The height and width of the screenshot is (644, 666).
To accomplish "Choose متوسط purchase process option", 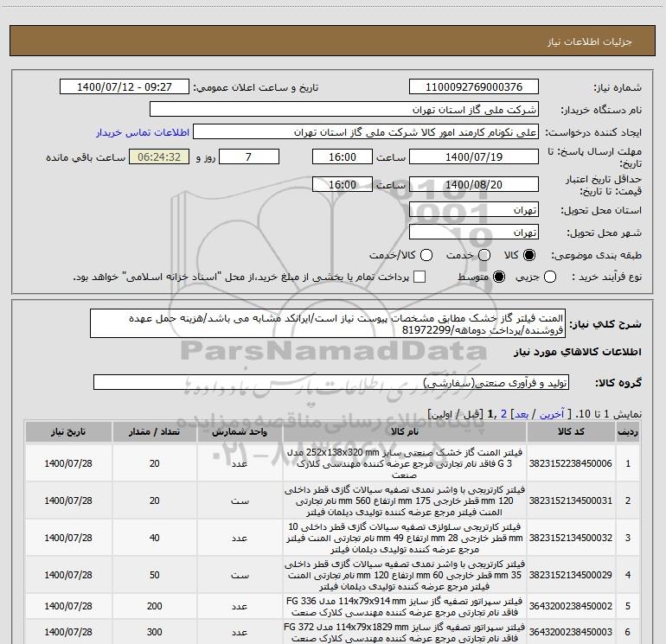I will (x=499, y=277).
